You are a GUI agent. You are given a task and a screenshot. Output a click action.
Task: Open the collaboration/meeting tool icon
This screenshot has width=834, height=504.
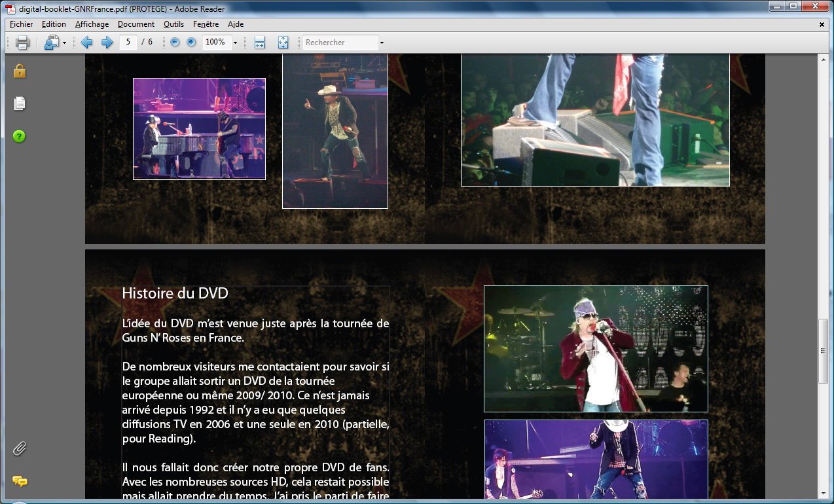tap(51, 43)
